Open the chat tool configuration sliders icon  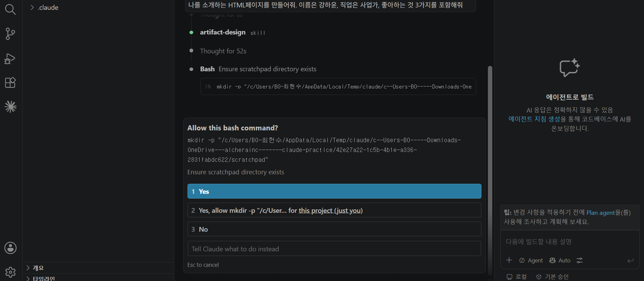click(x=579, y=260)
